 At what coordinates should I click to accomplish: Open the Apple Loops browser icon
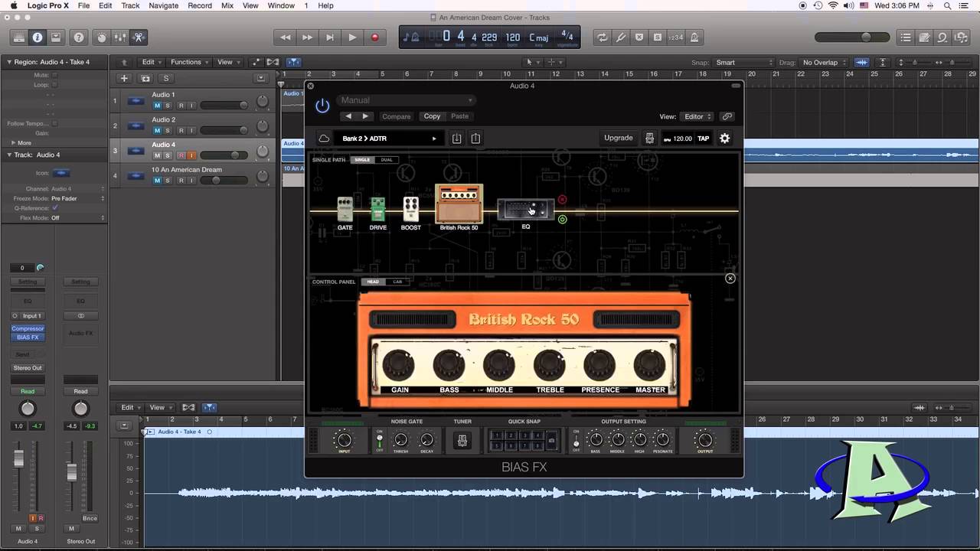point(942,37)
